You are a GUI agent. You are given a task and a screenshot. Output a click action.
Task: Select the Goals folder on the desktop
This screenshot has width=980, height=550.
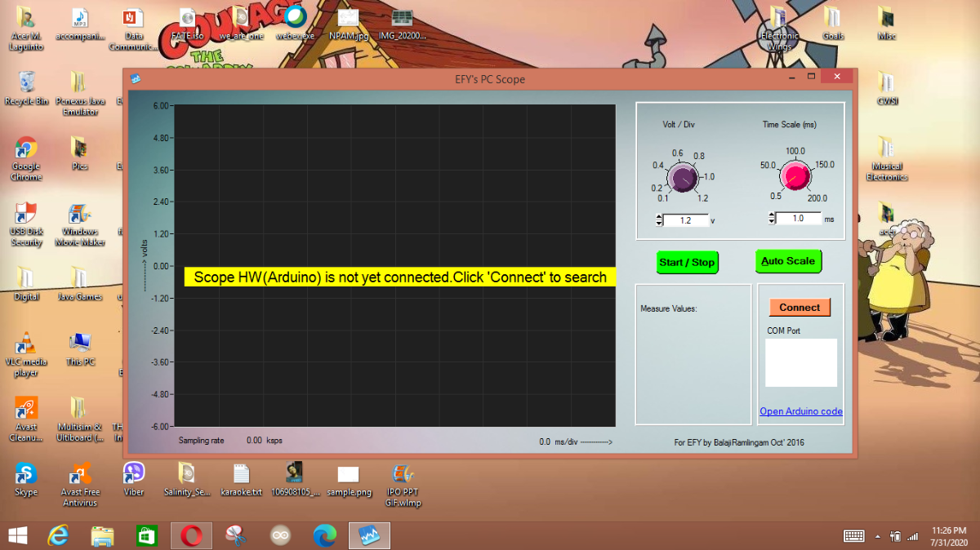coord(833,23)
